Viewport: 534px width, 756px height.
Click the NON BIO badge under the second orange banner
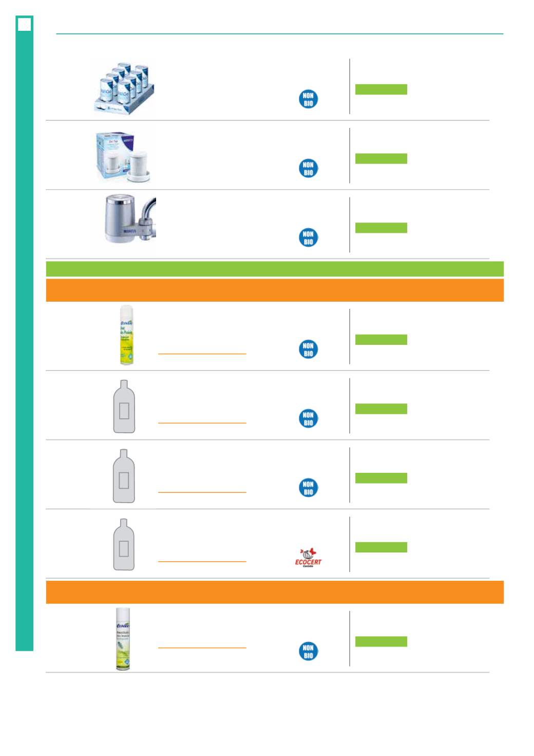(308, 651)
